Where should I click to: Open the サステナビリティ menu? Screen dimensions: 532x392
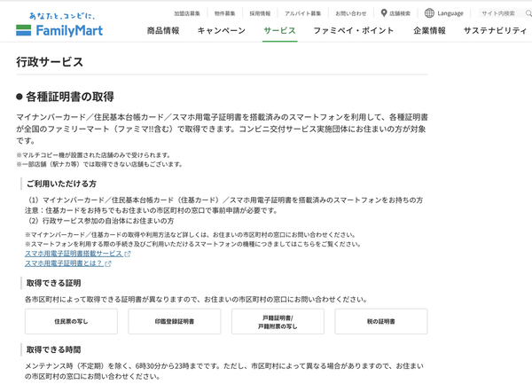point(495,30)
